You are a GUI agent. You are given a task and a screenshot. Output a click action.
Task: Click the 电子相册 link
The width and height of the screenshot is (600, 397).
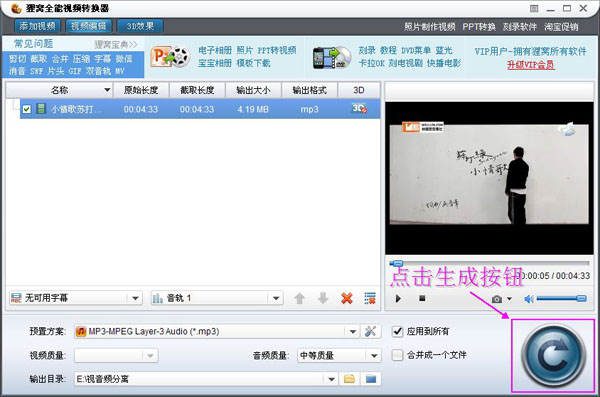pyautogui.click(x=215, y=50)
